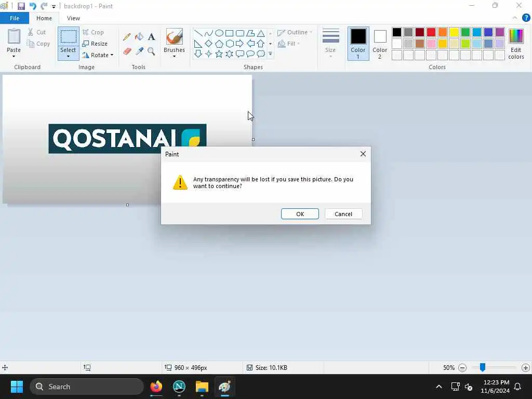Open the Size dropdown
This screenshot has height=399, width=532.
coord(330,43)
